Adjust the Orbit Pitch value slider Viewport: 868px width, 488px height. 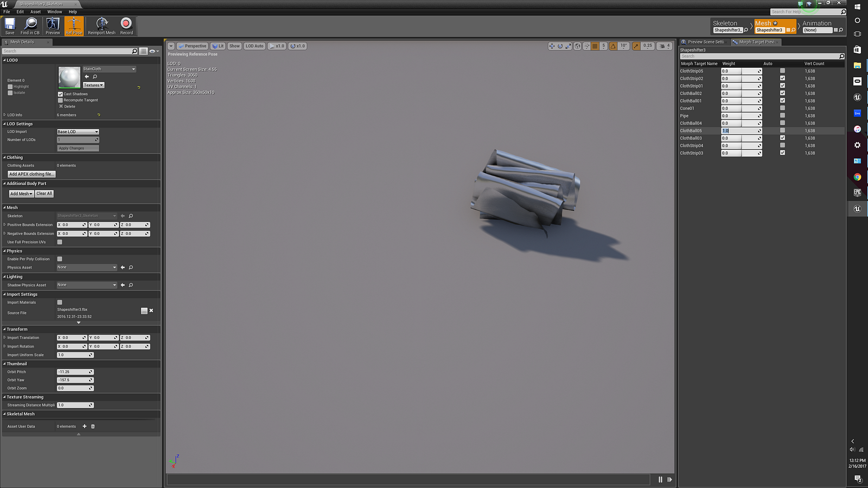point(75,372)
